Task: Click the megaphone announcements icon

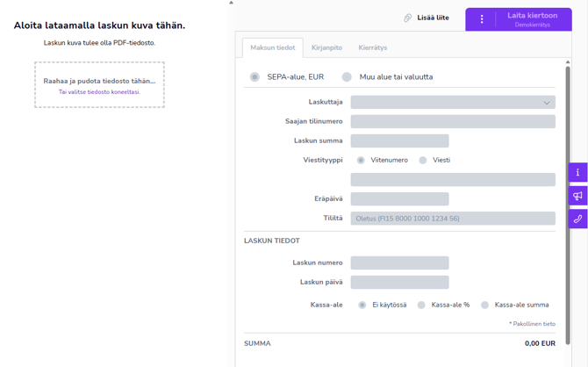Action: (x=577, y=196)
